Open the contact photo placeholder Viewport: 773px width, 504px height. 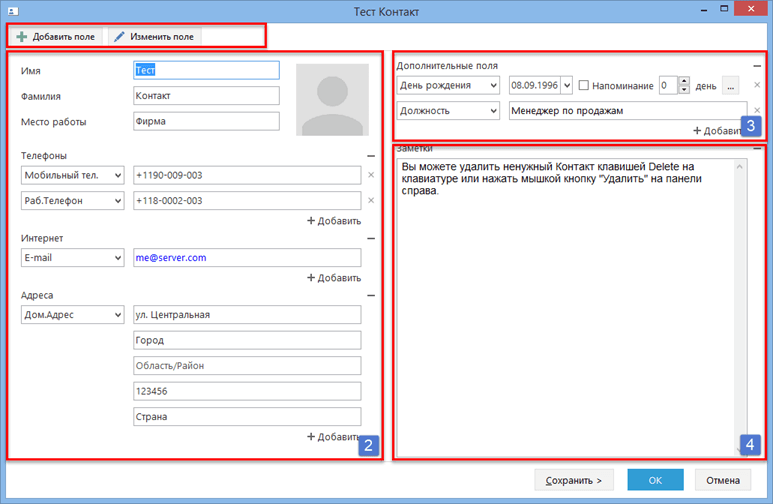[x=332, y=100]
